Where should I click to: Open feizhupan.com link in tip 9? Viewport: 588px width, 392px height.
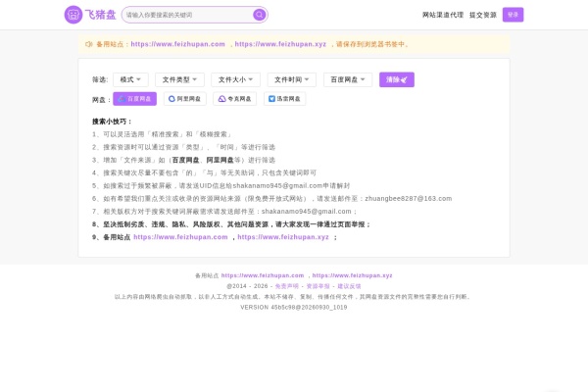pos(180,237)
